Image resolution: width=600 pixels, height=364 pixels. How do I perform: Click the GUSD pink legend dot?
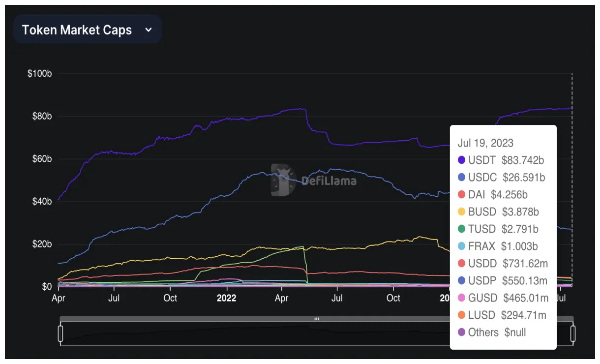coord(461,298)
